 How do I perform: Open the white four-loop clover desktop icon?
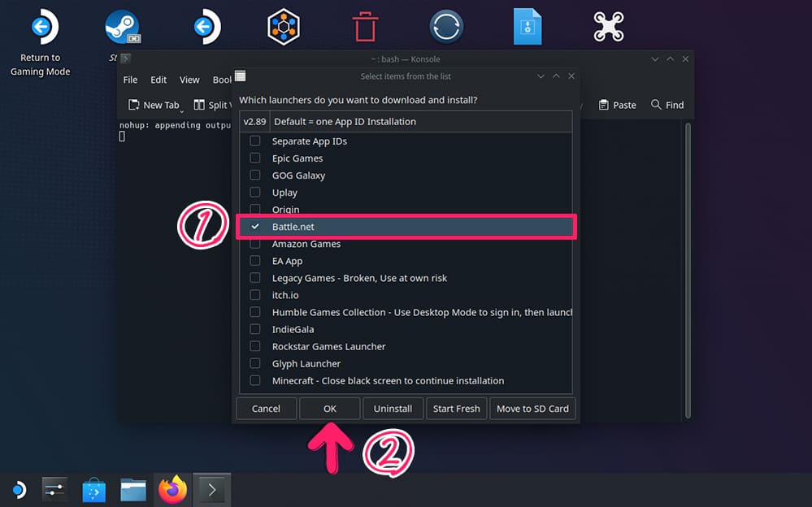(609, 27)
